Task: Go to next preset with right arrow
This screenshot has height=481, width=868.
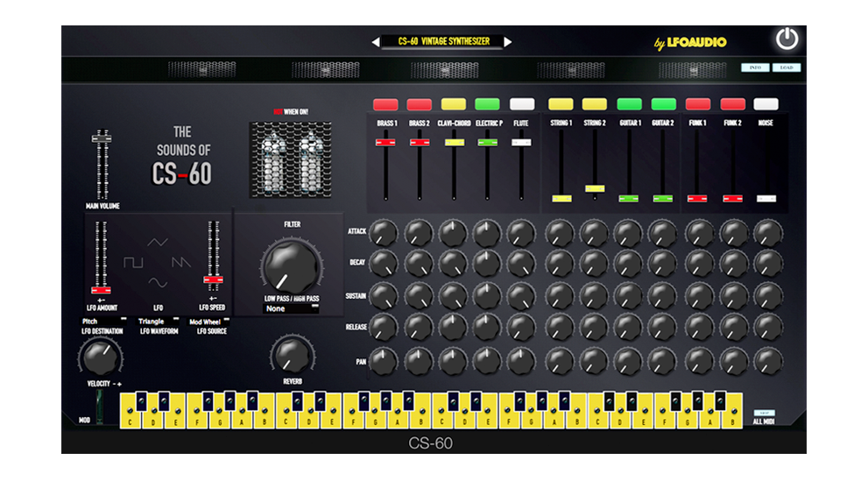Action: [508, 41]
